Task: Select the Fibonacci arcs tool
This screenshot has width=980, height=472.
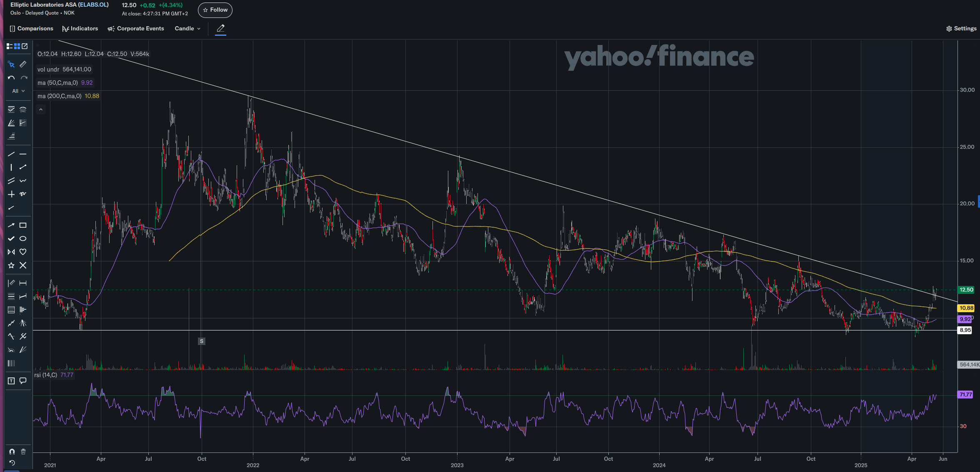Action: [23, 109]
